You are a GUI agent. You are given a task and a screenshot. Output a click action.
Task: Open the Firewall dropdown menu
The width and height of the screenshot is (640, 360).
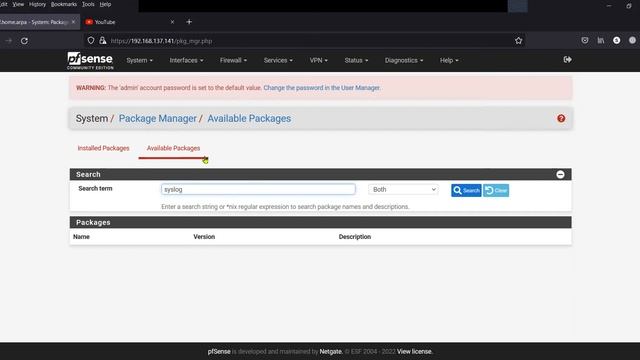(x=233, y=60)
